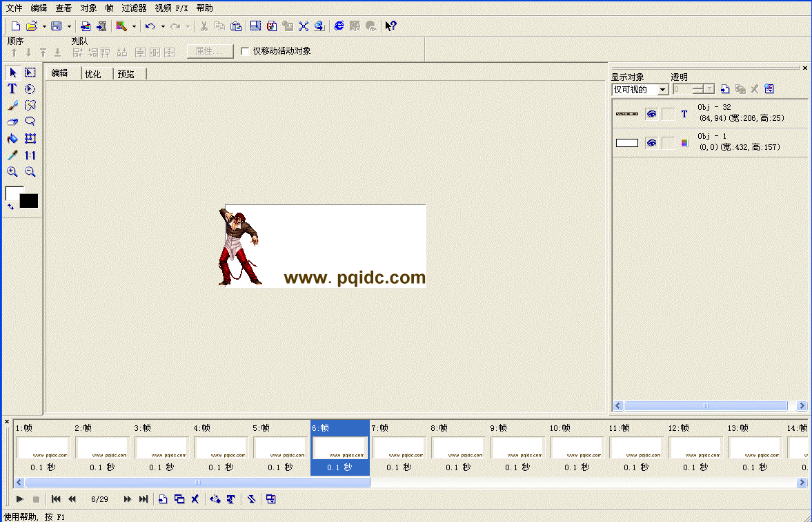Go to the next frame

point(128,499)
